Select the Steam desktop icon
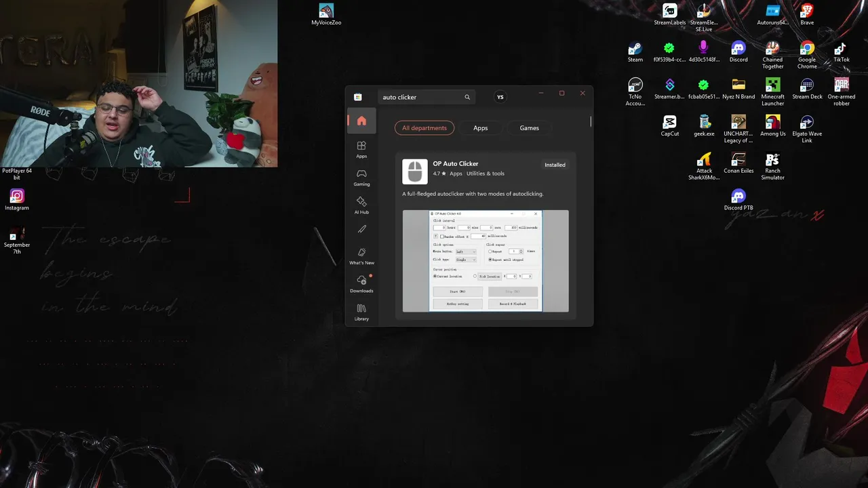 click(635, 52)
